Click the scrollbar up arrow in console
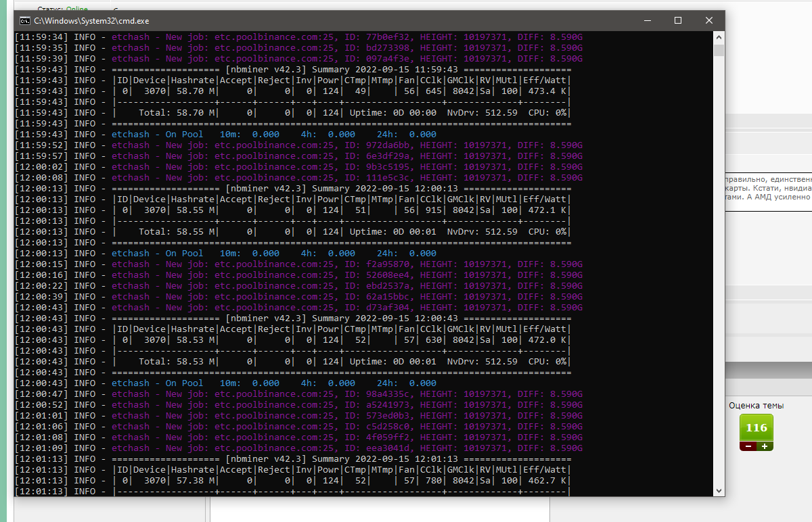The height and width of the screenshot is (522, 812). pos(719,37)
